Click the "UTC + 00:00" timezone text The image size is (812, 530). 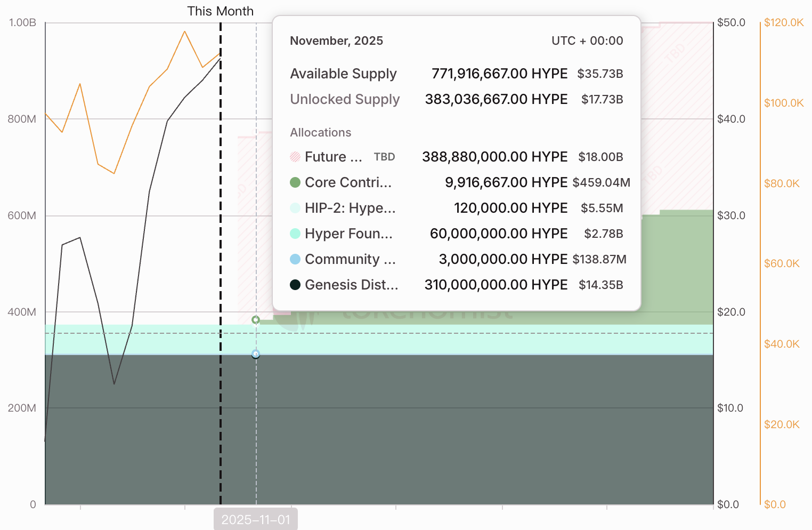point(587,41)
